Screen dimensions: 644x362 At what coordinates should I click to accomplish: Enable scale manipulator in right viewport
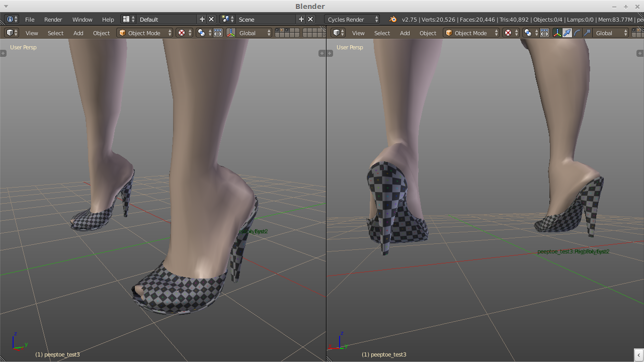coord(588,33)
